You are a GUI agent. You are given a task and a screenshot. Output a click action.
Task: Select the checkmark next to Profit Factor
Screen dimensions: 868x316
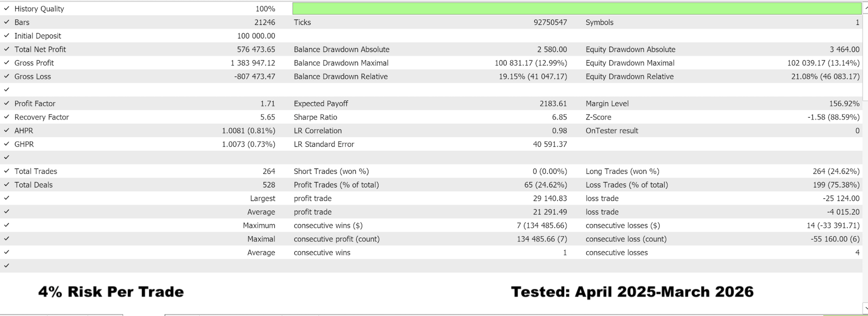6,104
